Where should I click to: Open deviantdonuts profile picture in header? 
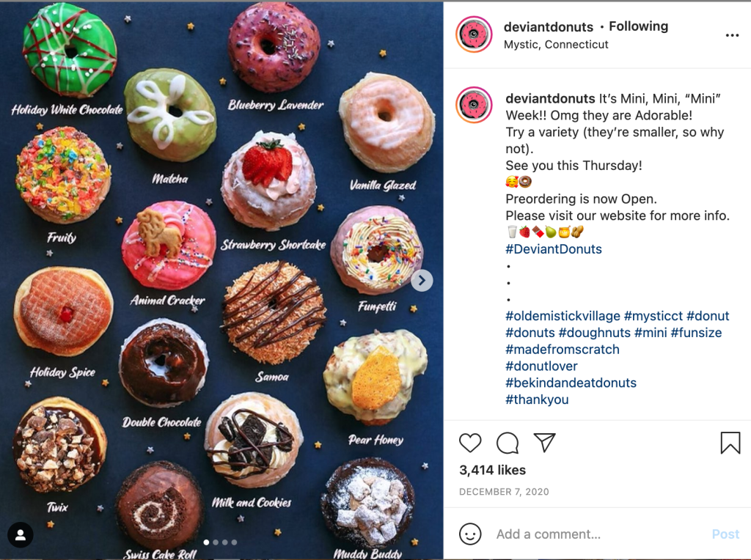(x=474, y=34)
